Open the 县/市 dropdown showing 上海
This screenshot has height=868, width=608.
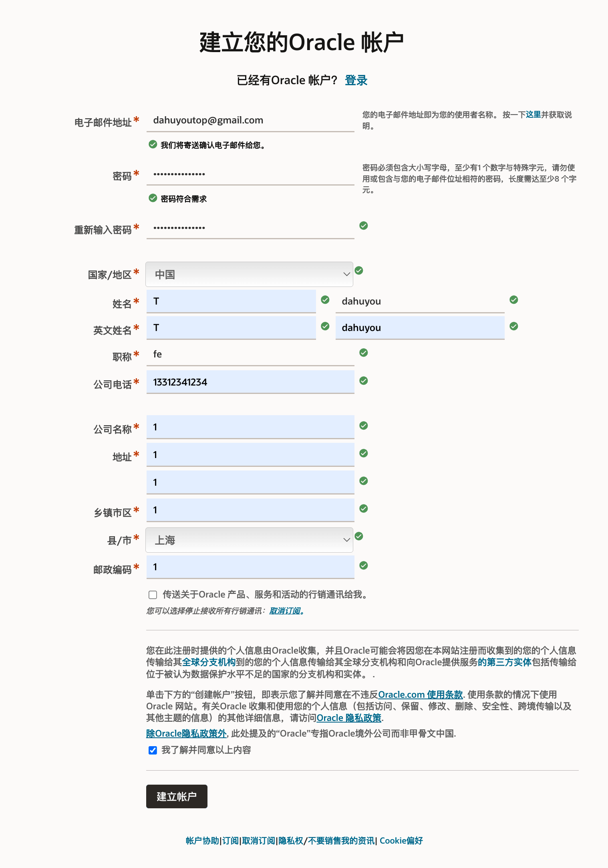[x=249, y=540]
